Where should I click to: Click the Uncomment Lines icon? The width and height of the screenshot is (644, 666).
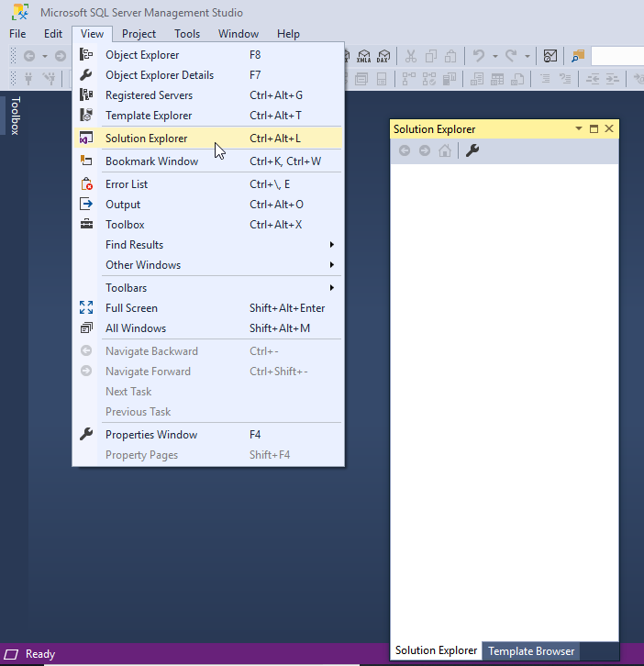coord(565,79)
